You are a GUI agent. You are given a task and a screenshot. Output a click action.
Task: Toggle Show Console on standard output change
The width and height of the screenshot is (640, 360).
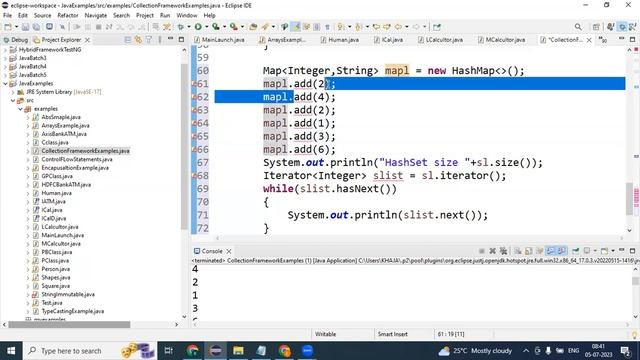click(551, 251)
